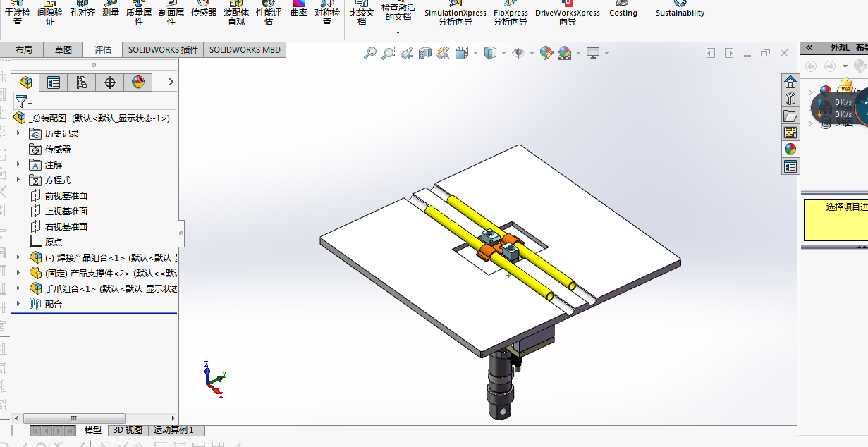Select the 测量 measure tool
This screenshot has height=447, width=868.
111,9
